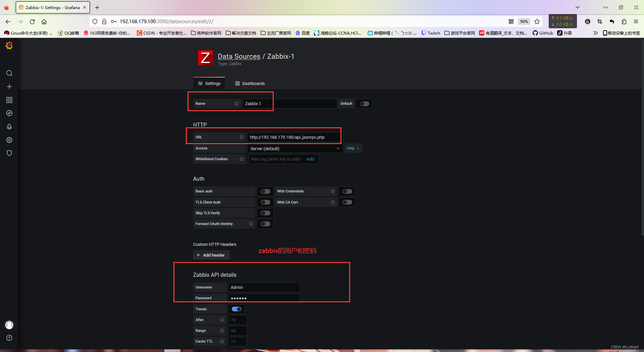Open the Create plus icon in the sidebar
This screenshot has width=644, height=352.
click(9, 87)
